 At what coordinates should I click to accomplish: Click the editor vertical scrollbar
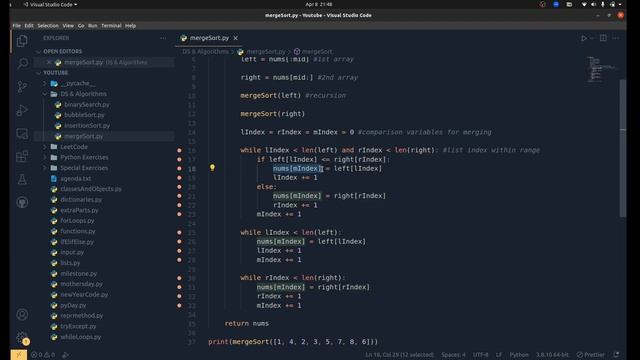pos(622,148)
